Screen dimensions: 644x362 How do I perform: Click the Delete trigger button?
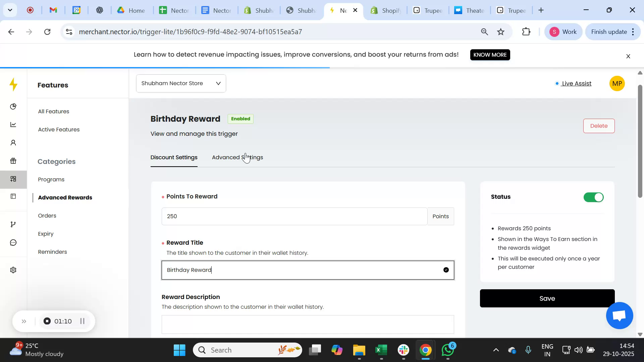click(599, 126)
